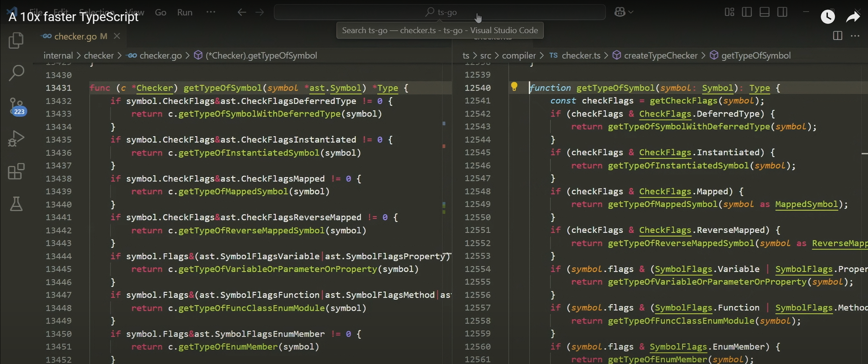Split the editor to the right

coord(837,36)
